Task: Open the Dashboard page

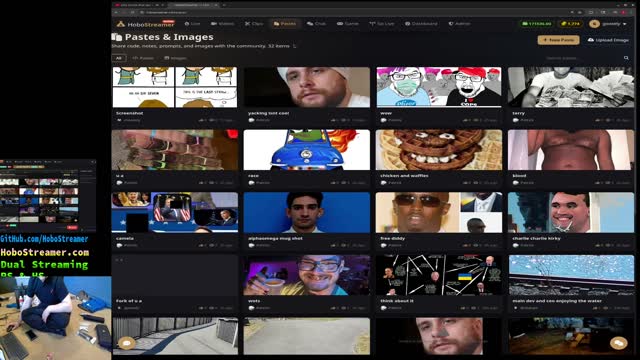Action: click(x=421, y=24)
